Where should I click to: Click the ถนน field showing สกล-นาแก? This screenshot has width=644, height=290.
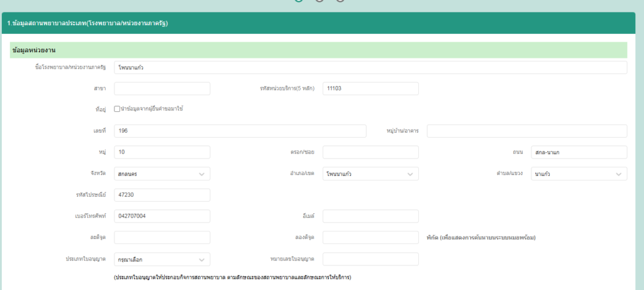tap(579, 152)
